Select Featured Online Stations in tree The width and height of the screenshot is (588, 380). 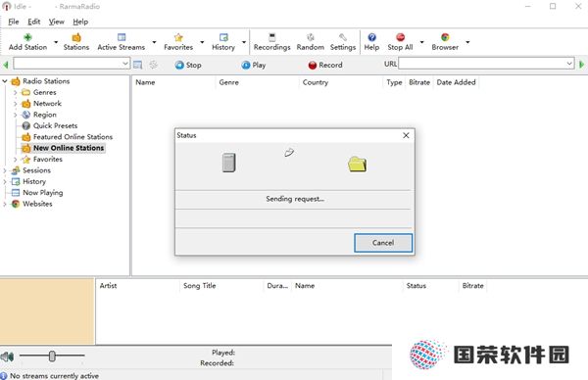coord(73,137)
